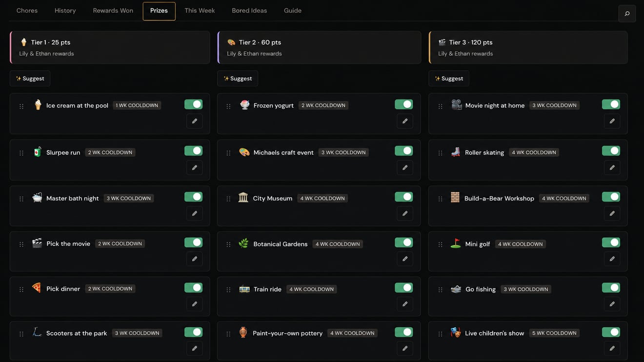Turn off Live children's show prize

[x=611, y=332]
